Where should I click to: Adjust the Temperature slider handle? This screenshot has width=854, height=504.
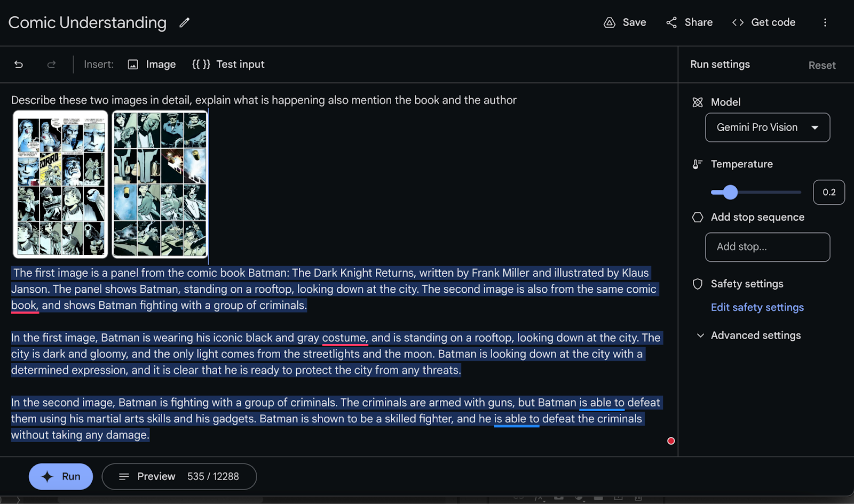pos(730,192)
